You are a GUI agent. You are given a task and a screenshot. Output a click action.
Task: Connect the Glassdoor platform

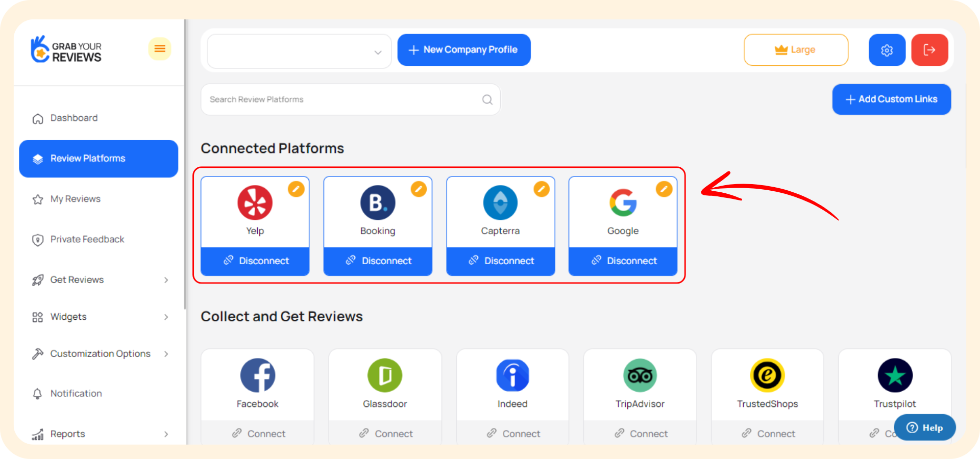[x=385, y=433]
